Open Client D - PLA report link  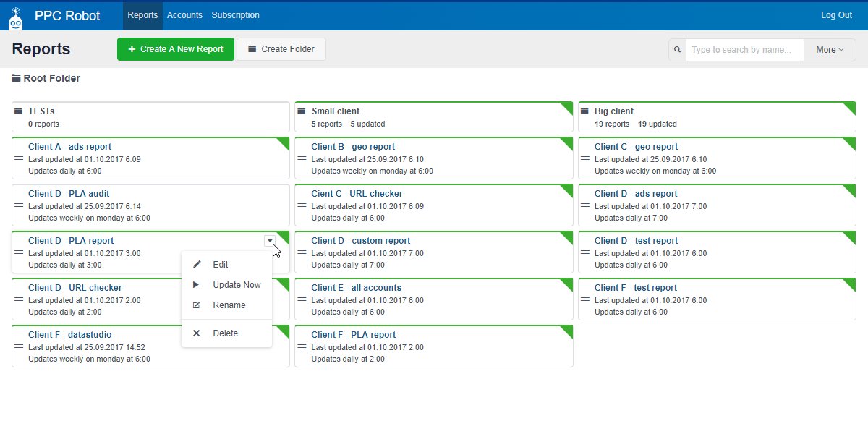[x=71, y=241]
